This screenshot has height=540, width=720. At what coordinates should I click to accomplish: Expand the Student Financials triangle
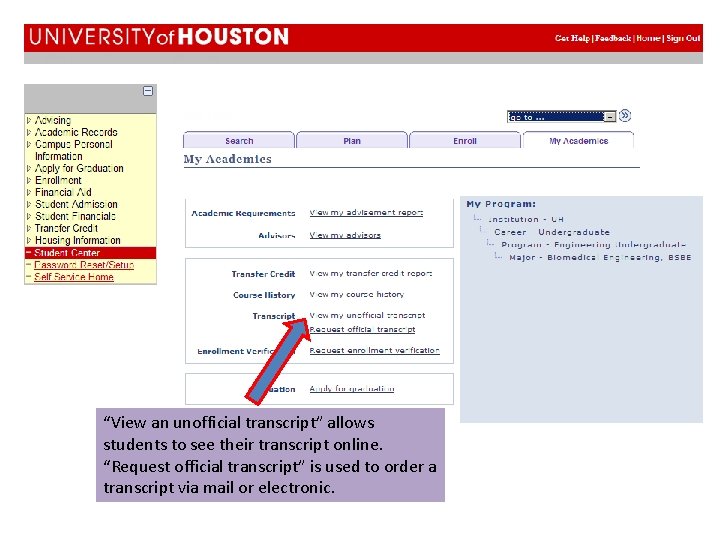tap(29, 216)
